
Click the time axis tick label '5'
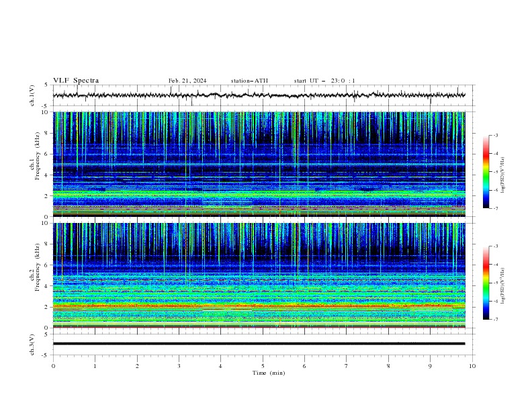[263, 366]
